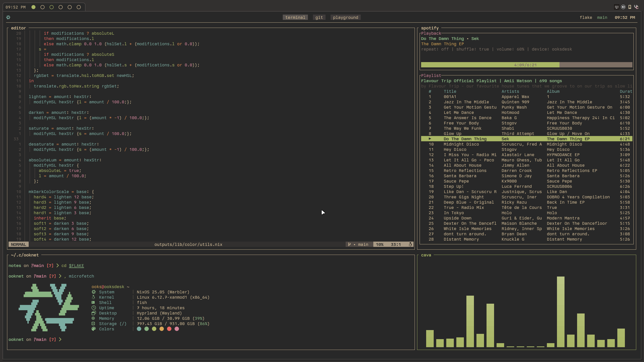Image resolution: width=644 pixels, height=362 pixels.
Task: Switch to the playground tab
Action: [x=345, y=17]
